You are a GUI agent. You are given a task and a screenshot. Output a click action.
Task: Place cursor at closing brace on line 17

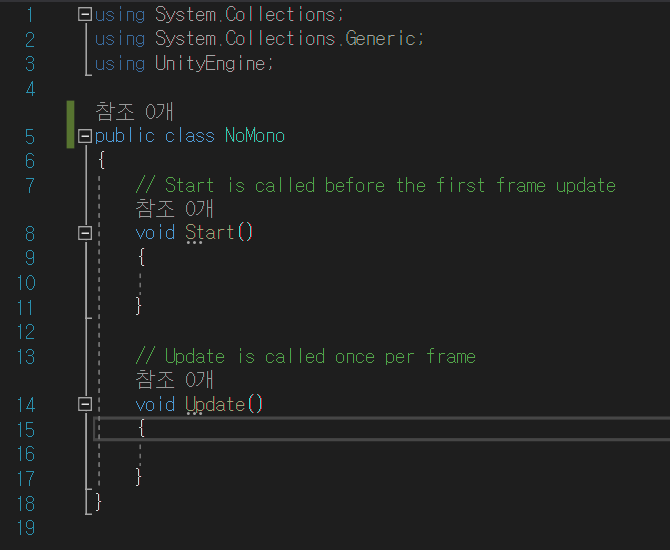coord(138,476)
